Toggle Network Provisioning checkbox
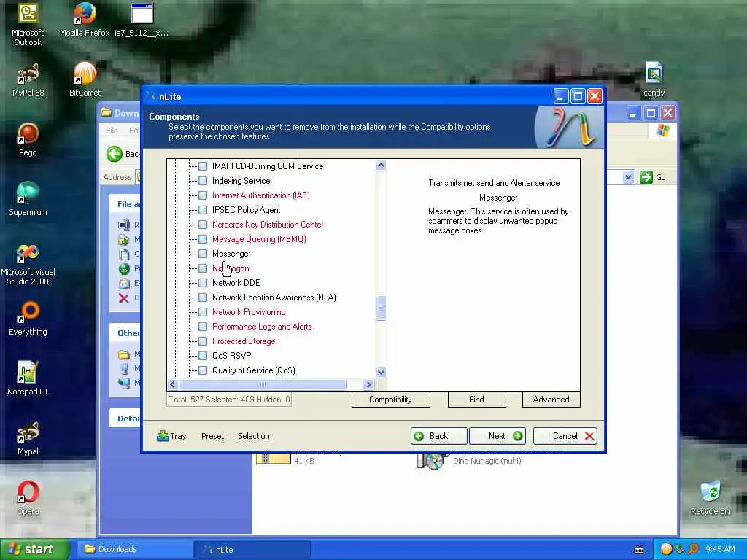The height and width of the screenshot is (560, 747). pos(203,312)
